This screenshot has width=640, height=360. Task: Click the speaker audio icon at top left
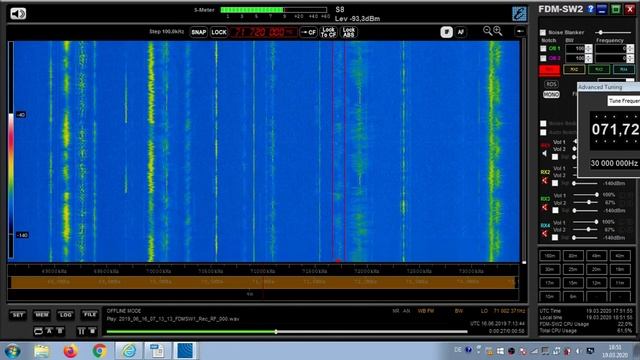click(x=18, y=13)
